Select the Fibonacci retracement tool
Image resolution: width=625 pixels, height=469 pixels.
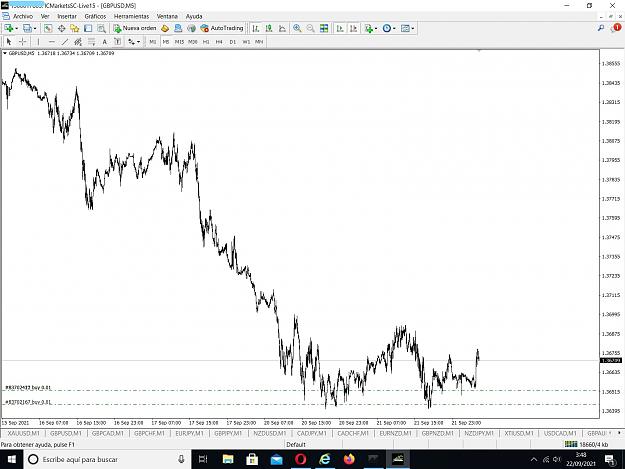91,41
